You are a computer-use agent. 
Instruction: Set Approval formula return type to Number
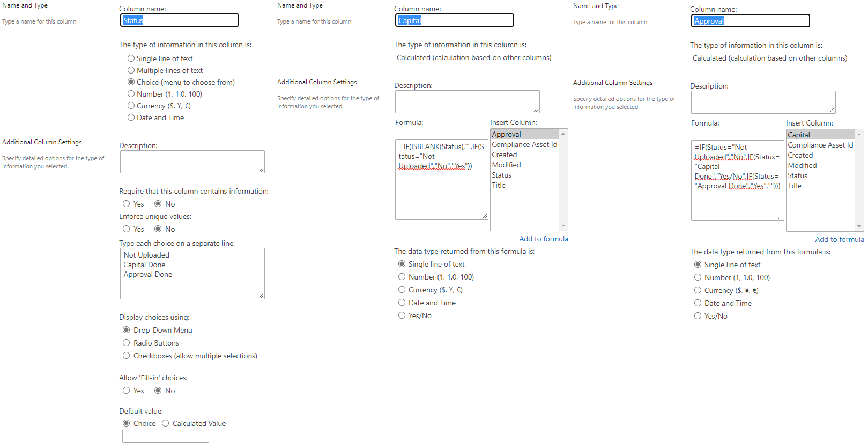[x=698, y=277]
